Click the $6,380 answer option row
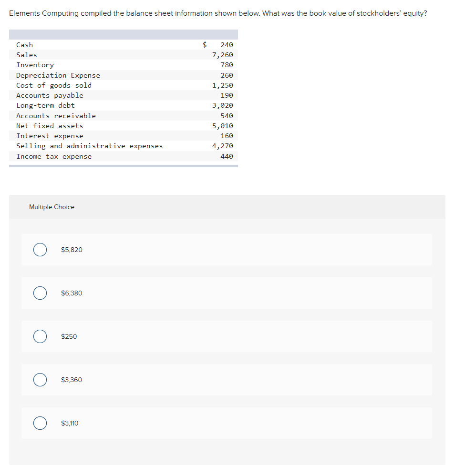 [227, 293]
